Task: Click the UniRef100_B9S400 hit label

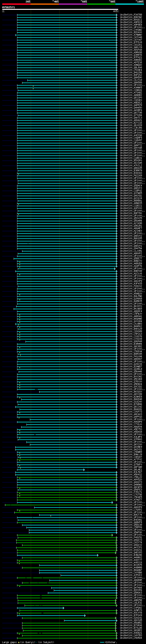Action: point(131,32)
